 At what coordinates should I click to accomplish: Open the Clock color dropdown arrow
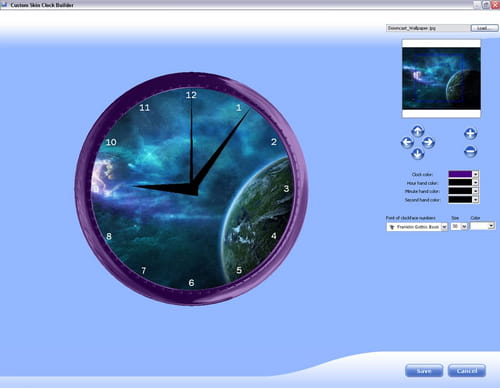tap(476, 174)
